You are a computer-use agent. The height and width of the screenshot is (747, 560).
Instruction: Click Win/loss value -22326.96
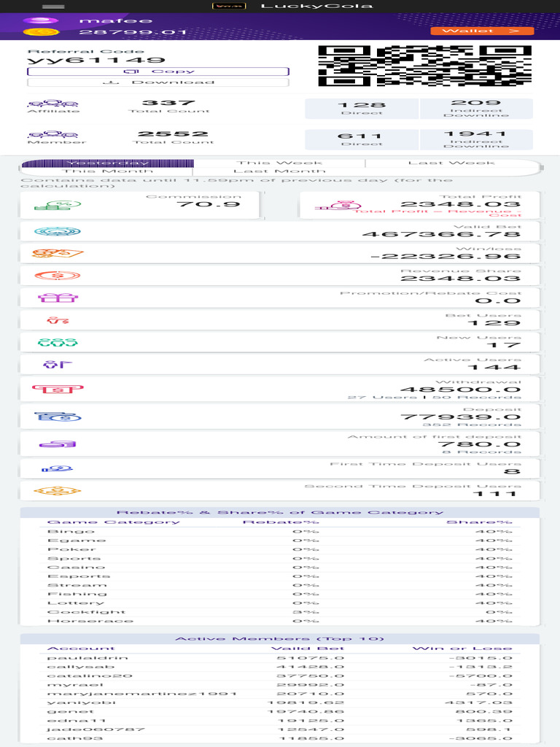446,256
